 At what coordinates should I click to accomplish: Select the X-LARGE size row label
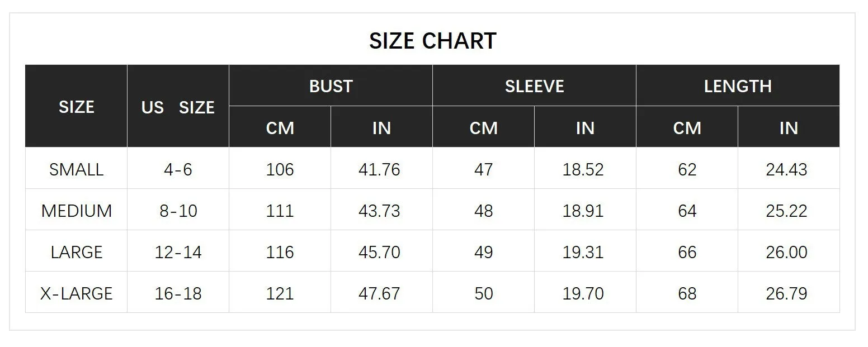click(77, 293)
